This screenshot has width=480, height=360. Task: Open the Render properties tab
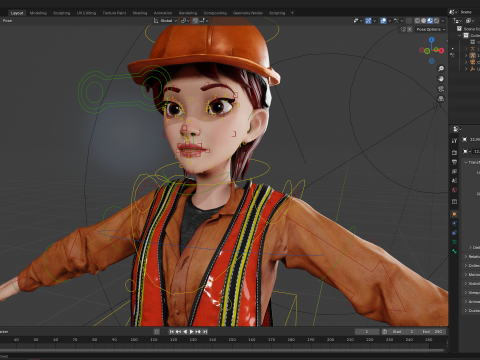coord(454,153)
